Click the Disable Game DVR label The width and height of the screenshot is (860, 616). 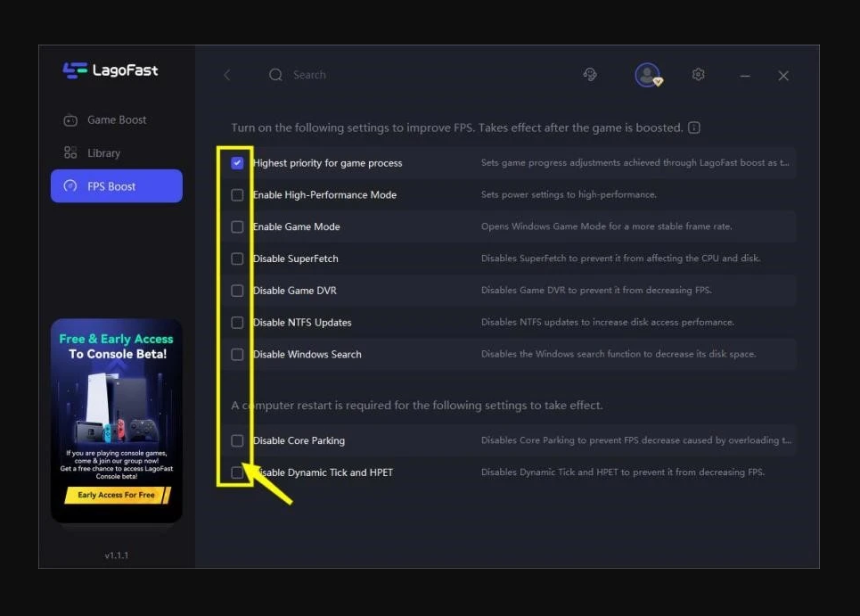pyautogui.click(x=294, y=291)
